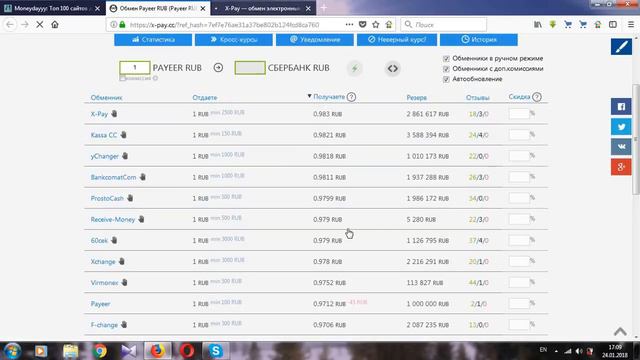Disable Автообновление checkbox
This screenshot has height=360, width=640.
pos(446,79)
